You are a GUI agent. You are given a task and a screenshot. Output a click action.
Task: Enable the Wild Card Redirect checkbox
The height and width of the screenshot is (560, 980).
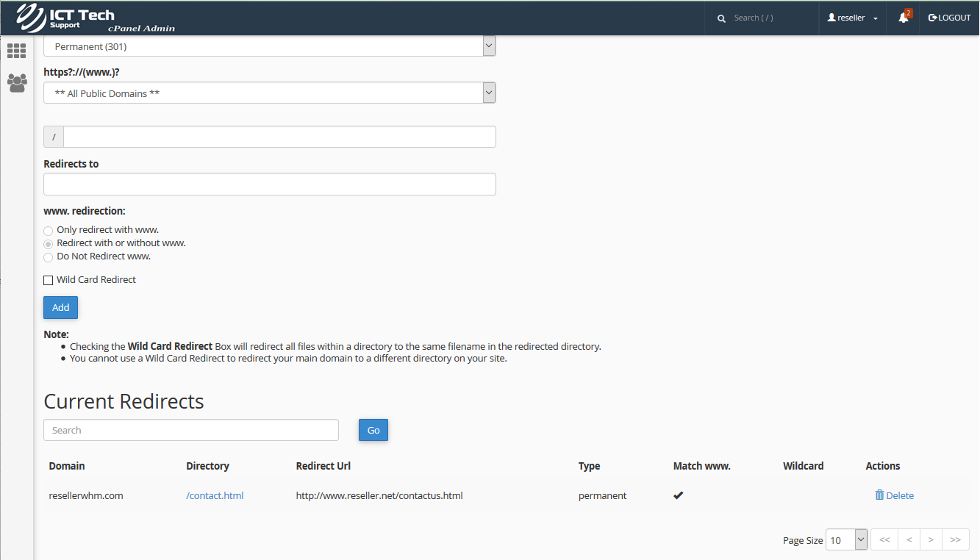click(49, 280)
